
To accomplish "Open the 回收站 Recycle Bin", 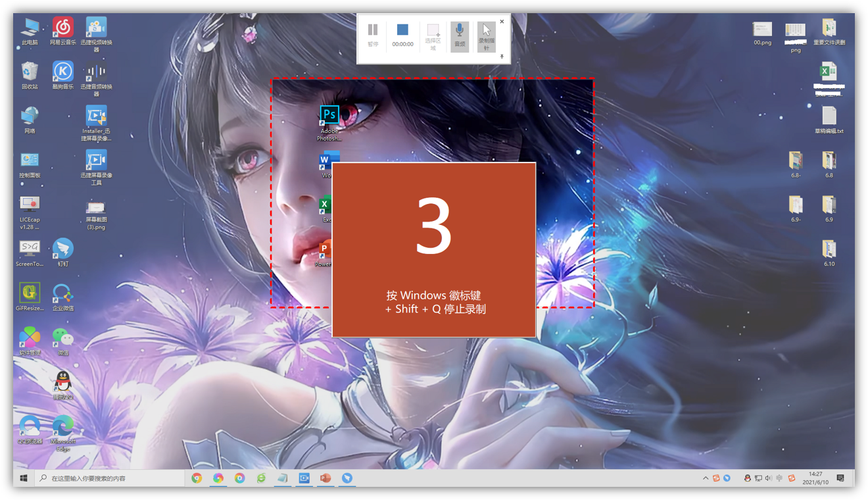I will tap(30, 76).
